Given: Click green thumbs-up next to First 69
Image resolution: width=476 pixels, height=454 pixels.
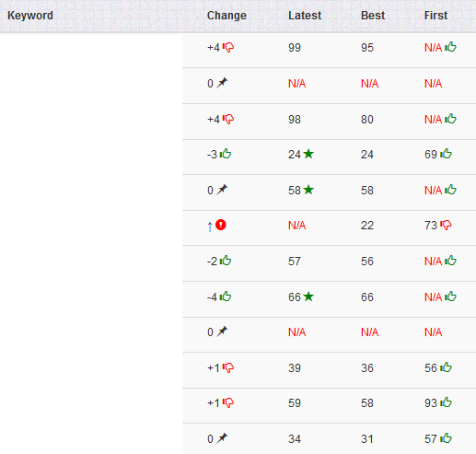Looking at the screenshot, I should pos(446,153).
